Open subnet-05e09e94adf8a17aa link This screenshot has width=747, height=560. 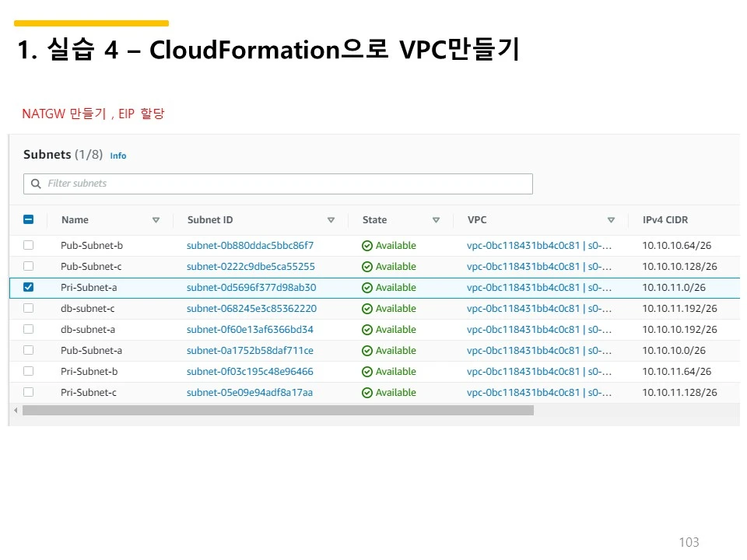[x=250, y=392]
